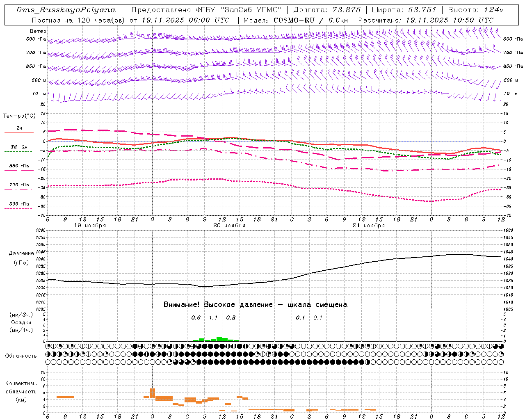Image resolution: width=525 pixels, height=420 pixels.
Task: Click the station title Oms_RusskayaPolyana
Action: coord(66,10)
